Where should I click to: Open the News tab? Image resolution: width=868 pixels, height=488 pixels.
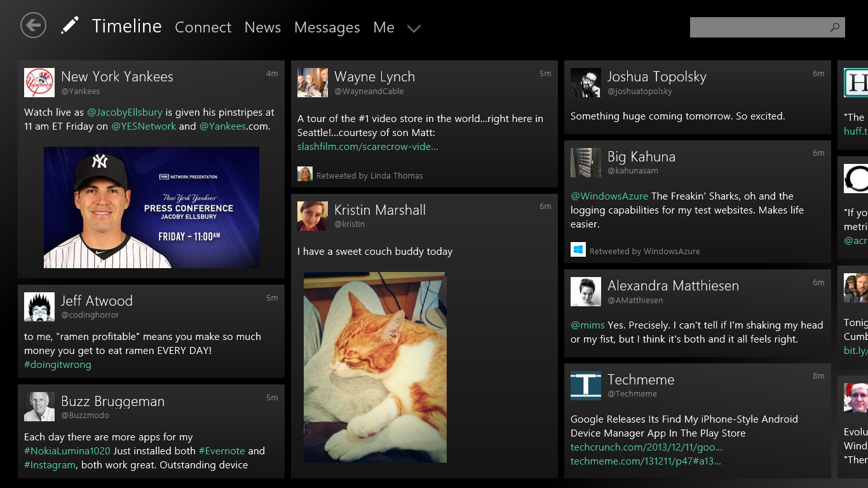pyautogui.click(x=262, y=27)
